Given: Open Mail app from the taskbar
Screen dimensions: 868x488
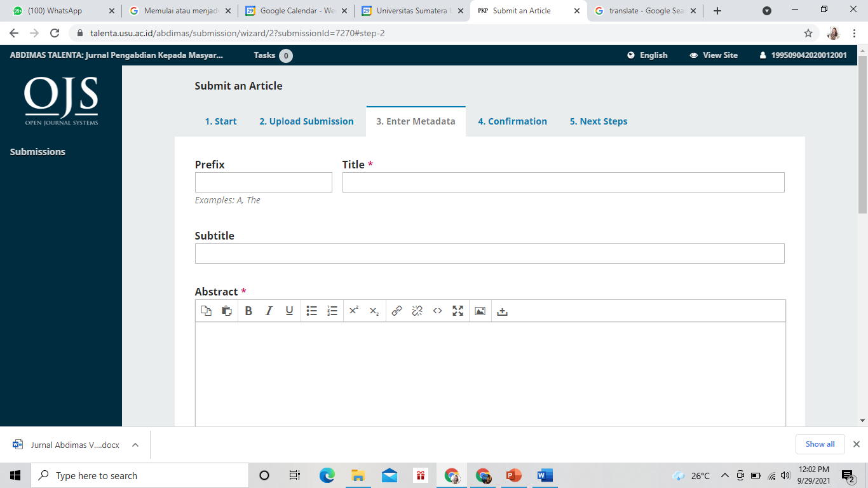Looking at the screenshot, I should 390,475.
